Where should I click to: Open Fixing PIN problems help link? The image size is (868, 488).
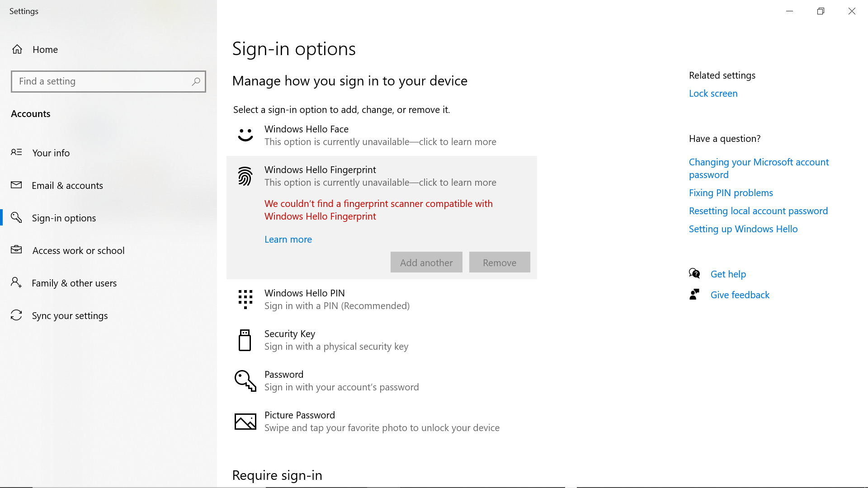pyautogui.click(x=731, y=193)
